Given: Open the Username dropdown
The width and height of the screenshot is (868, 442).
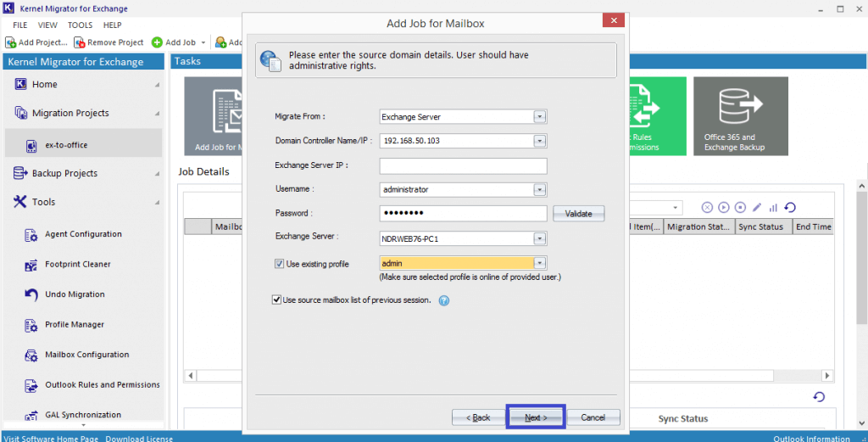Looking at the screenshot, I should pos(540,189).
